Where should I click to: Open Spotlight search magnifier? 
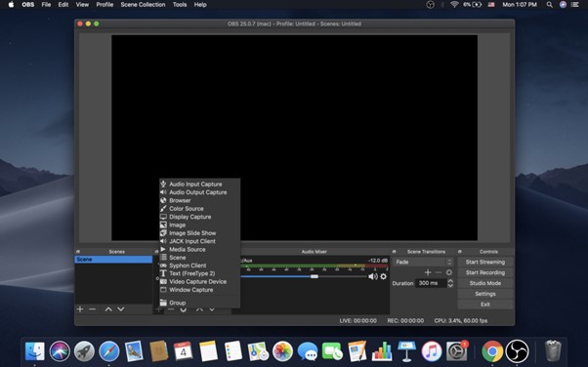(x=549, y=5)
